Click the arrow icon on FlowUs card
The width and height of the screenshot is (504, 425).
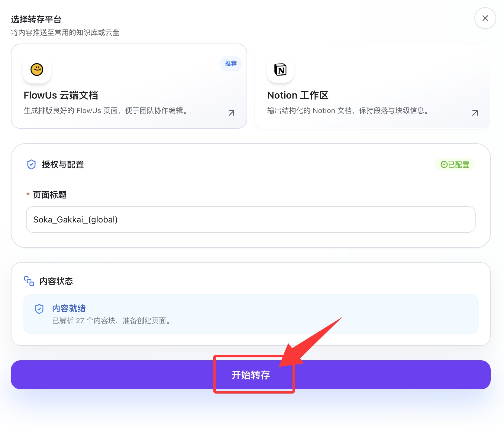click(x=231, y=113)
